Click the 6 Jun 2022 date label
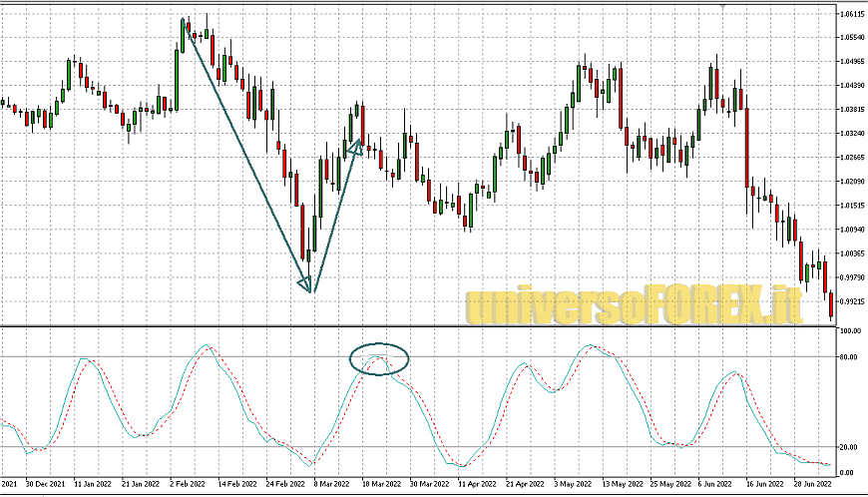Screen dimensions: 868x497 tap(714, 482)
